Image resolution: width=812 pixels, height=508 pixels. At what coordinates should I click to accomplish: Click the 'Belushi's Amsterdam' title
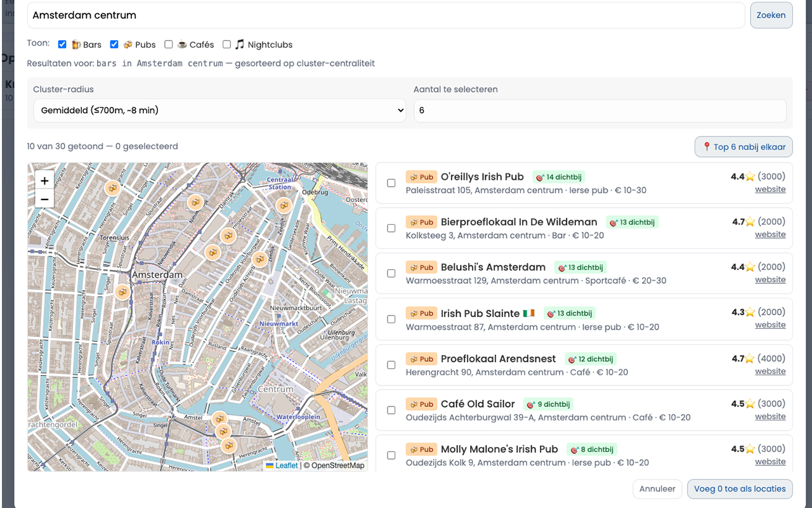tap(493, 267)
